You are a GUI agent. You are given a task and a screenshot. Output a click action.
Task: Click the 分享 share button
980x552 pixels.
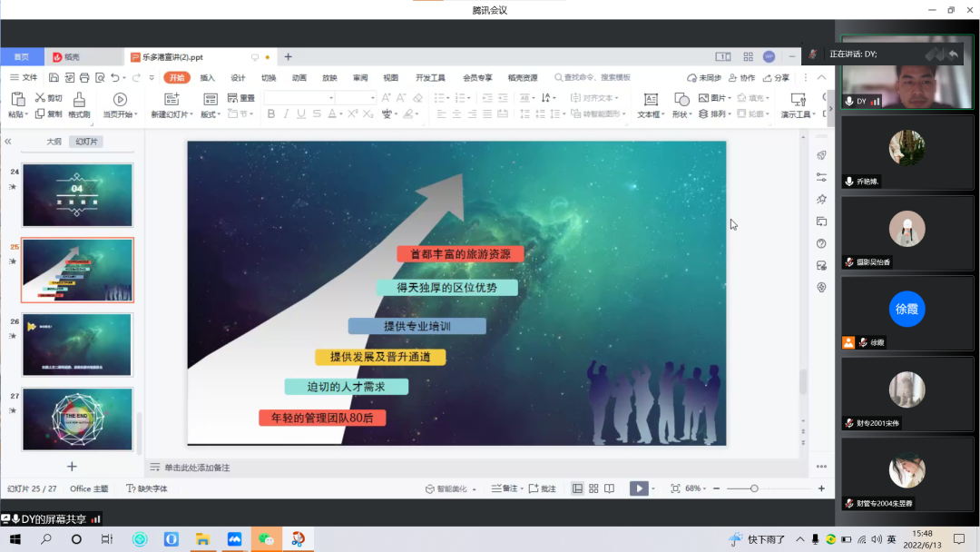click(776, 78)
